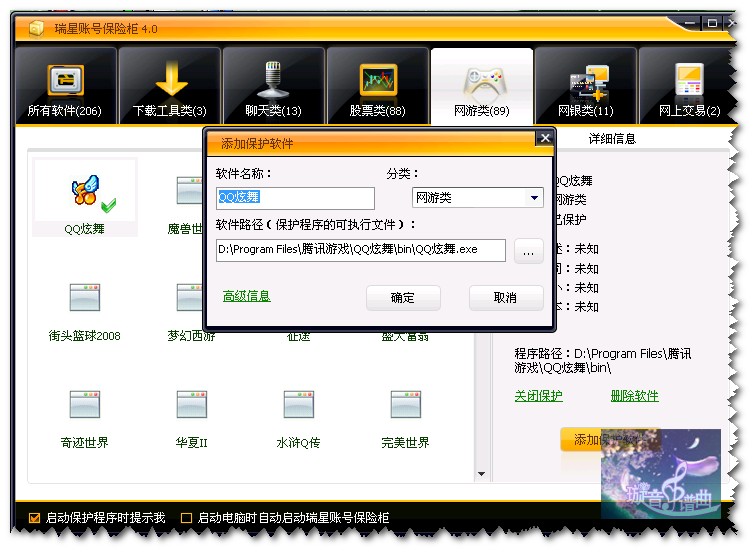This screenshot has height=554, width=756.
Task: Click the 详细信息 panel heading
Action: click(612, 139)
